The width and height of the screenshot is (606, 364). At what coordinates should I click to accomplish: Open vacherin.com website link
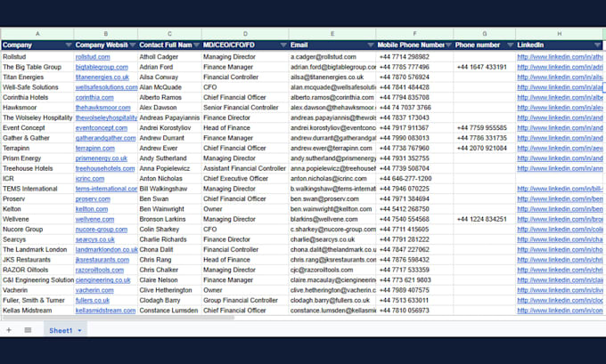[x=94, y=290]
